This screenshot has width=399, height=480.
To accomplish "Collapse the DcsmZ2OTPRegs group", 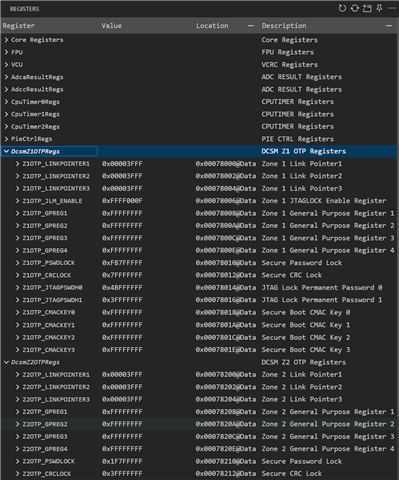I will click(6, 362).
